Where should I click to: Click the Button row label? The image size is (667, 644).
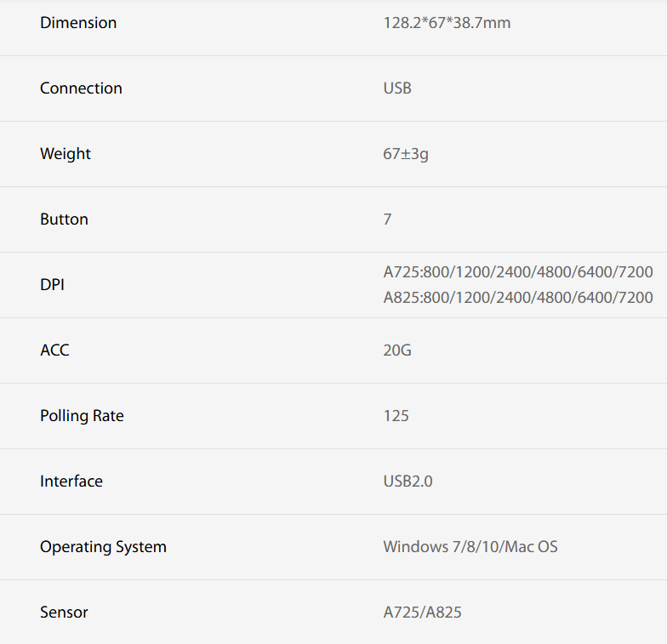pos(64,219)
